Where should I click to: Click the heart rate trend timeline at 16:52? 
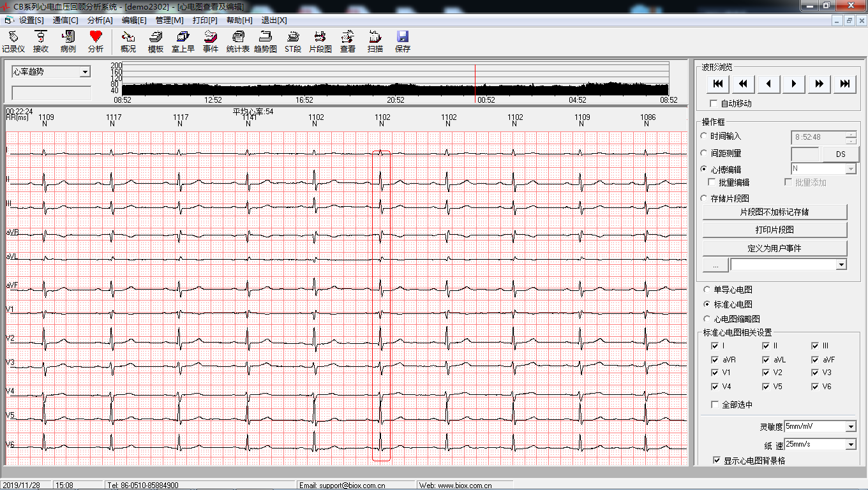pos(304,89)
